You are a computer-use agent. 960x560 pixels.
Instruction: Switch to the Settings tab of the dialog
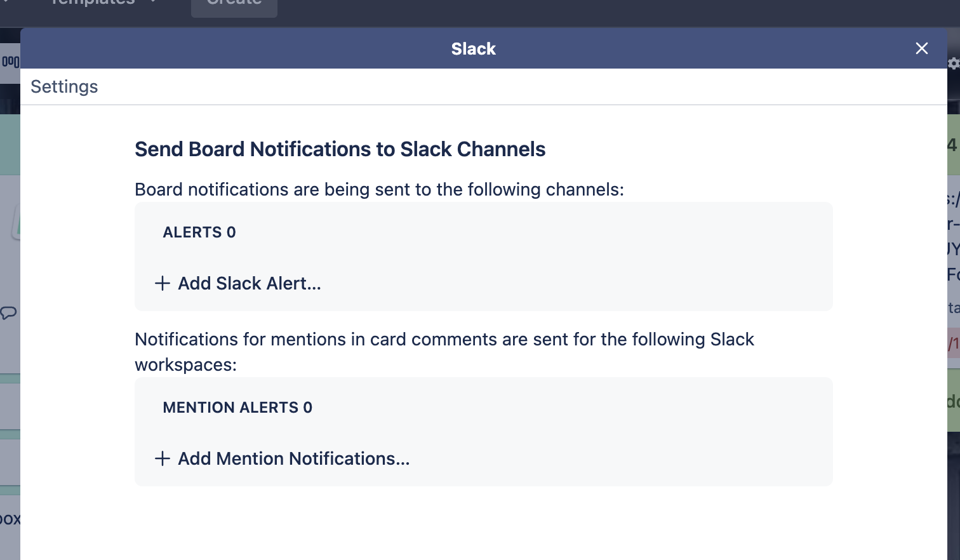click(x=64, y=86)
